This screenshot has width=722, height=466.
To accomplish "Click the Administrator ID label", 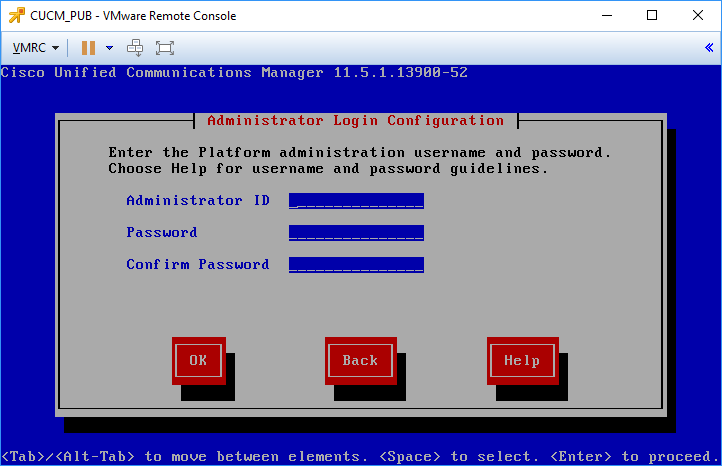I will [198, 201].
